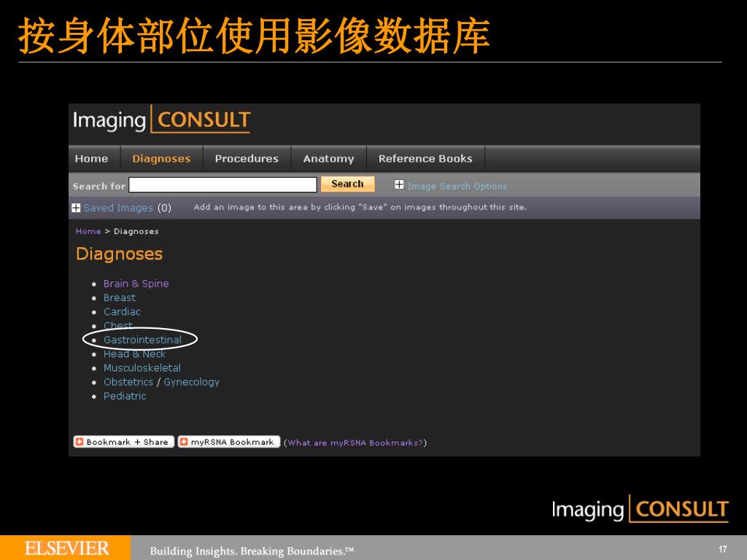Open the Saved Images link
Image resolution: width=747 pixels, height=560 pixels.
(x=118, y=208)
